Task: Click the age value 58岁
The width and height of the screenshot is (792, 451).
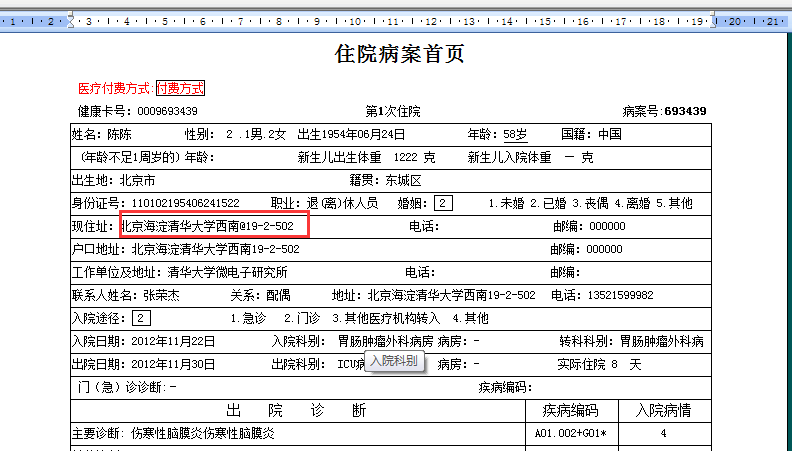Action: tap(515, 134)
